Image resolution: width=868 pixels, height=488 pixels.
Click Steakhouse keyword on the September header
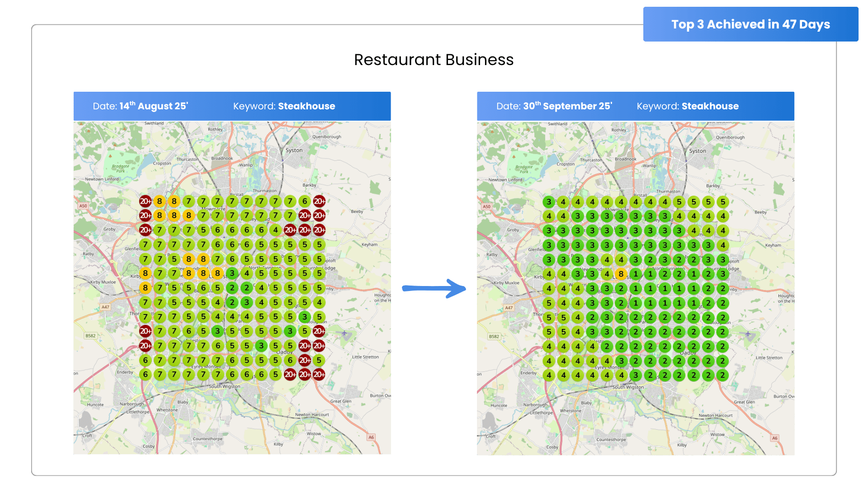(710, 106)
